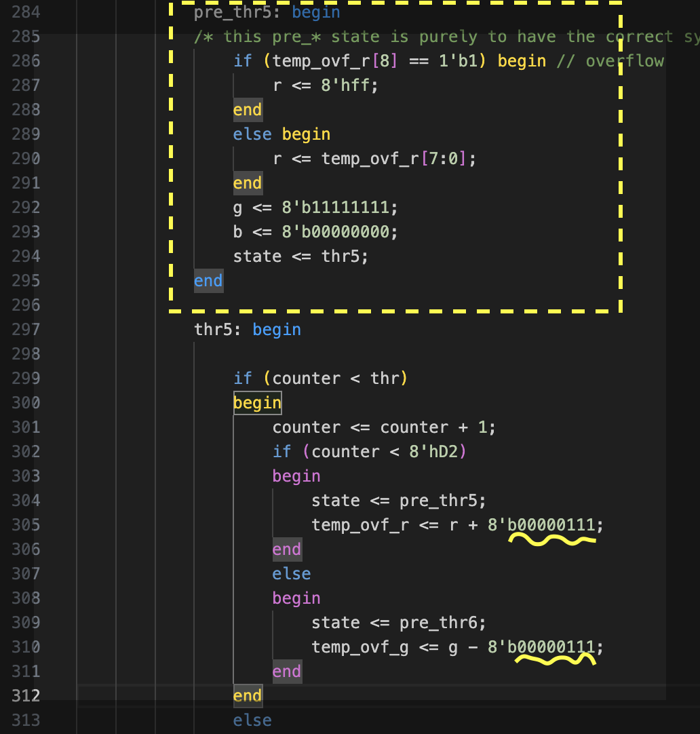Click line number 312 in the gutter

[x=26, y=696]
